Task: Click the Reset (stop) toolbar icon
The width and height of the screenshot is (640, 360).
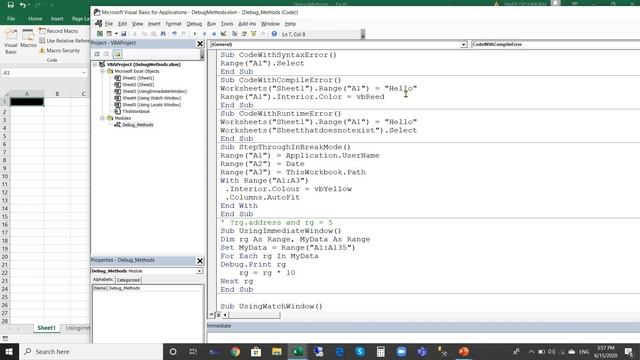Action: pyautogui.click(x=214, y=34)
